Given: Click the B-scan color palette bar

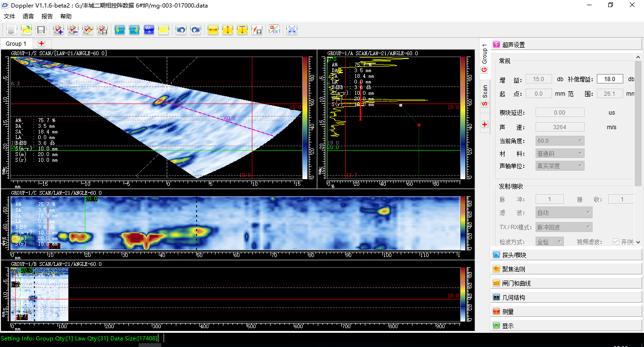Looking at the screenshot, I should 463,294.
